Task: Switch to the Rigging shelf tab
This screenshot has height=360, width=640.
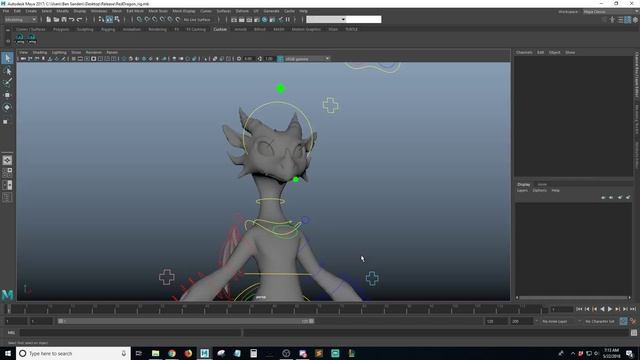Action: (x=108, y=29)
